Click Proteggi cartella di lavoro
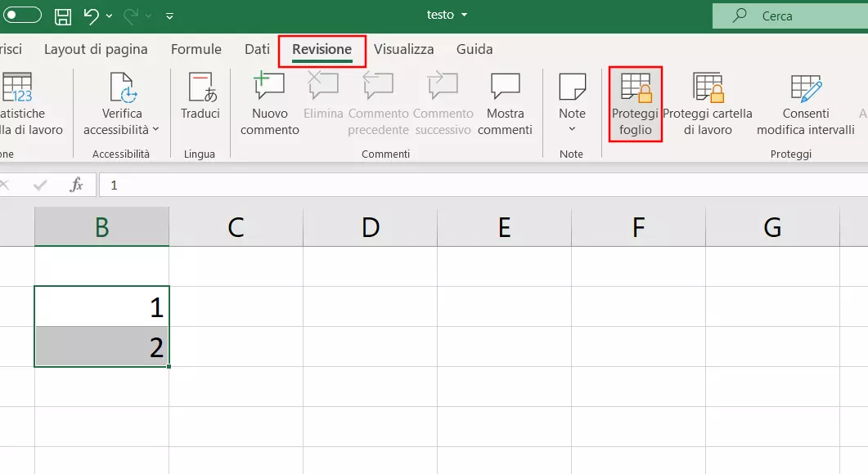This screenshot has height=474, width=868. pos(708,104)
